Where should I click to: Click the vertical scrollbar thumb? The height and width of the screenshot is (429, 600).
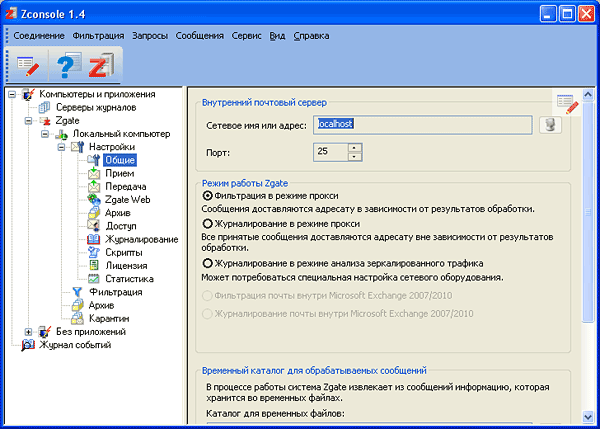pos(588,212)
